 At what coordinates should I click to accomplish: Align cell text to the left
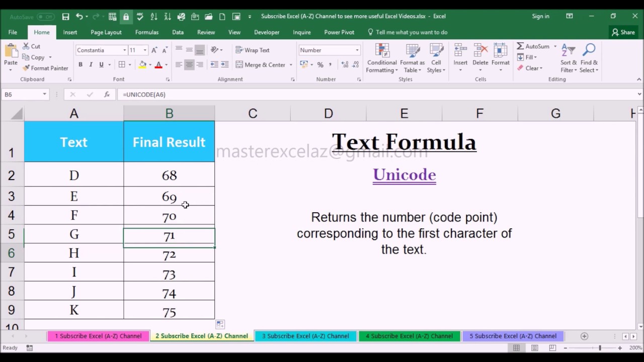pyautogui.click(x=179, y=65)
